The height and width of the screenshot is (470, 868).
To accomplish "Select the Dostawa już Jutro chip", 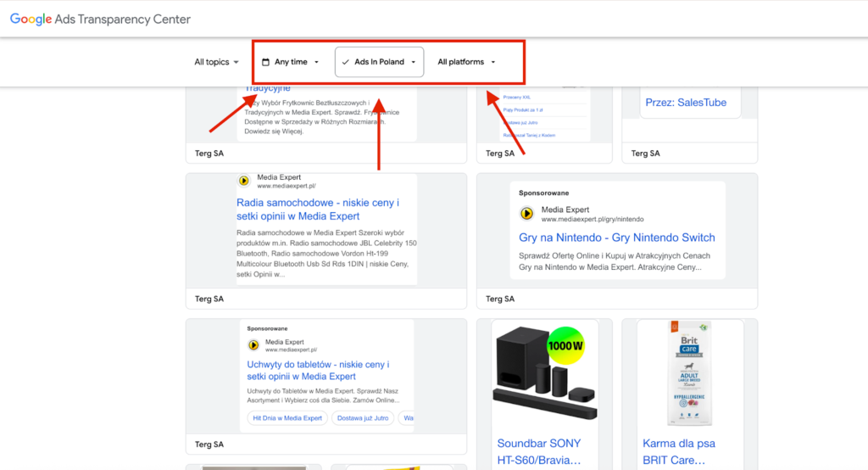I will click(362, 418).
